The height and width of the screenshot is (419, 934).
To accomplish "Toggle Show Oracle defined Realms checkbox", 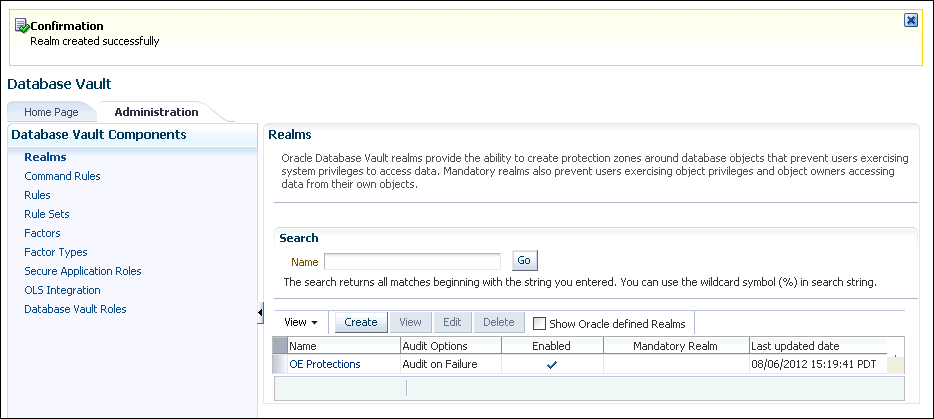I will coord(540,323).
